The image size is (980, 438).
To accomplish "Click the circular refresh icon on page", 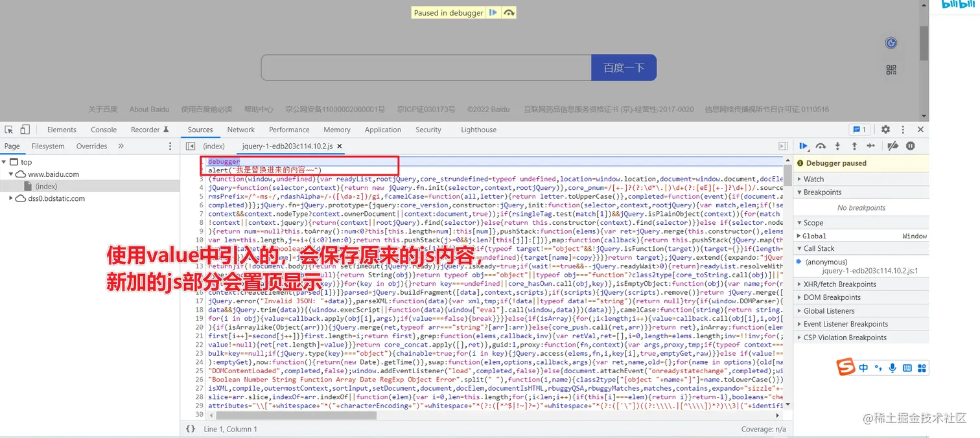I will (x=891, y=43).
